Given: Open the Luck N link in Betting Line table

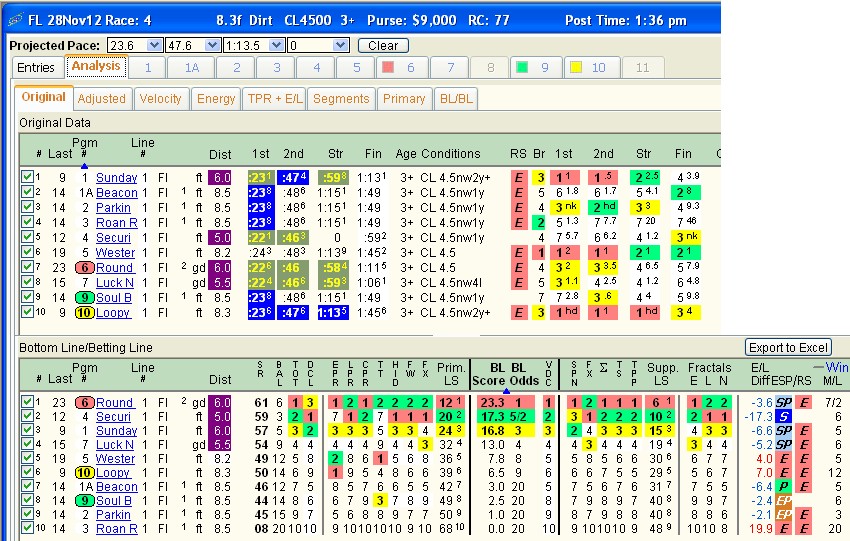Looking at the screenshot, I should click(114, 445).
